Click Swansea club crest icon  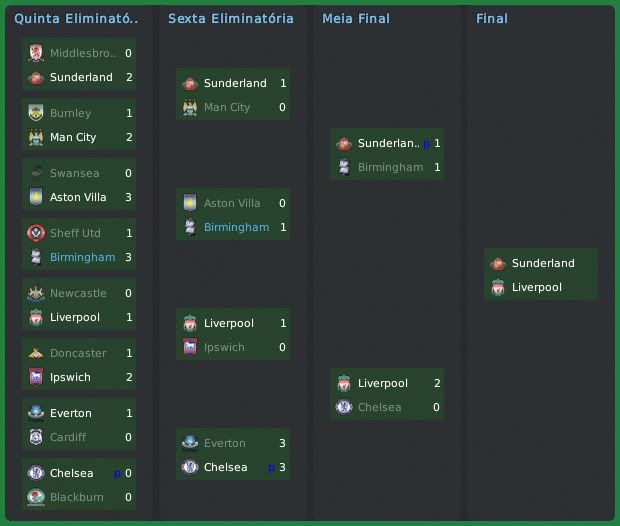(x=36, y=173)
